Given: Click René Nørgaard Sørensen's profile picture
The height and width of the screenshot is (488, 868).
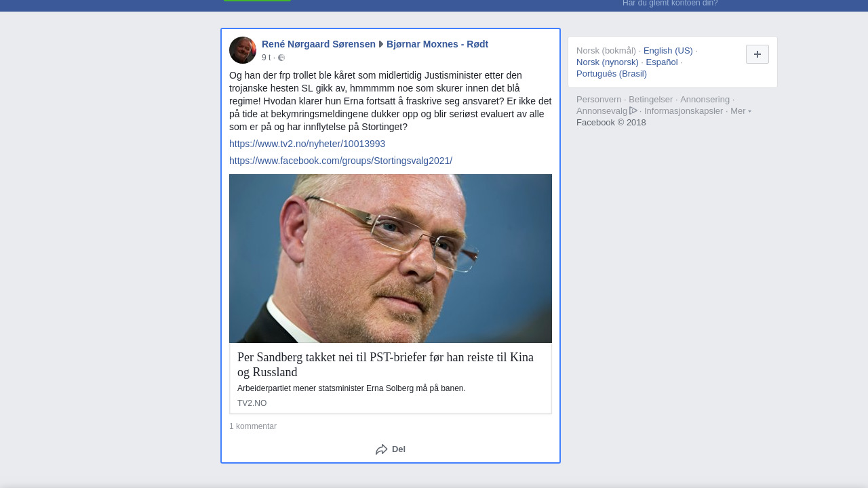Looking at the screenshot, I should point(243,50).
